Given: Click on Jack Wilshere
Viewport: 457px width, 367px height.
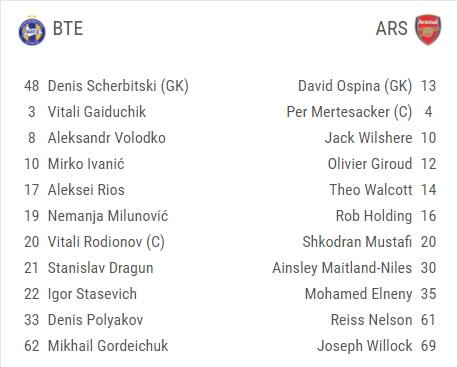Looking at the screenshot, I should tap(369, 138).
